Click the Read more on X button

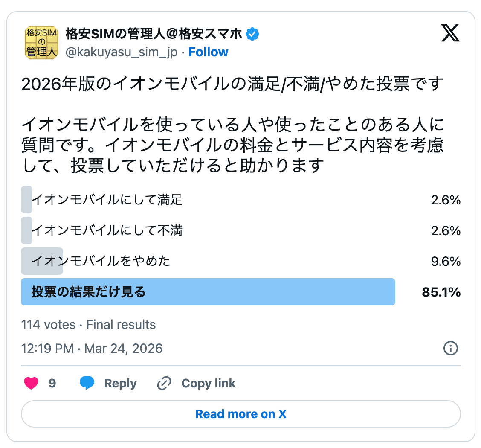[x=240, y=413]
